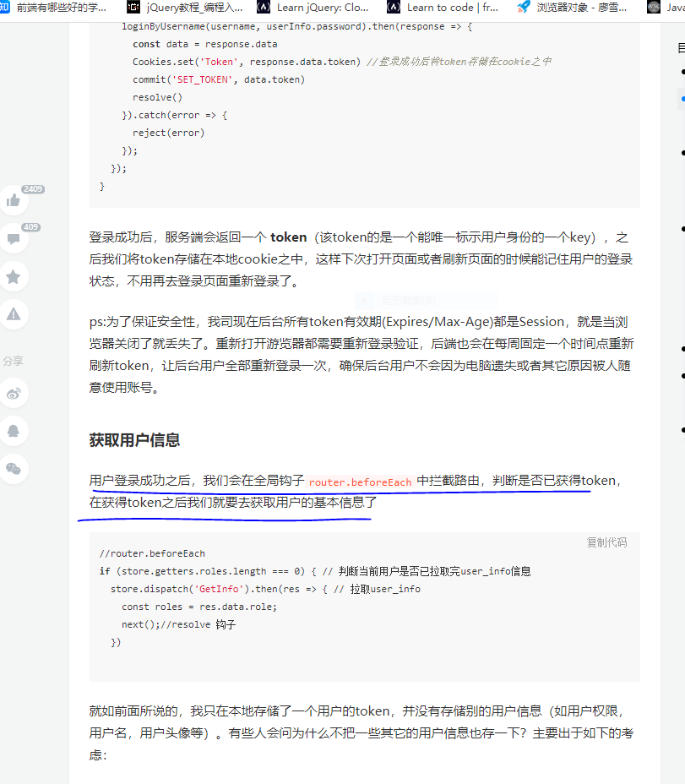Open the comments via speech-bubble icon
Screen dimensions: 685x784
[x=14, y=239]
